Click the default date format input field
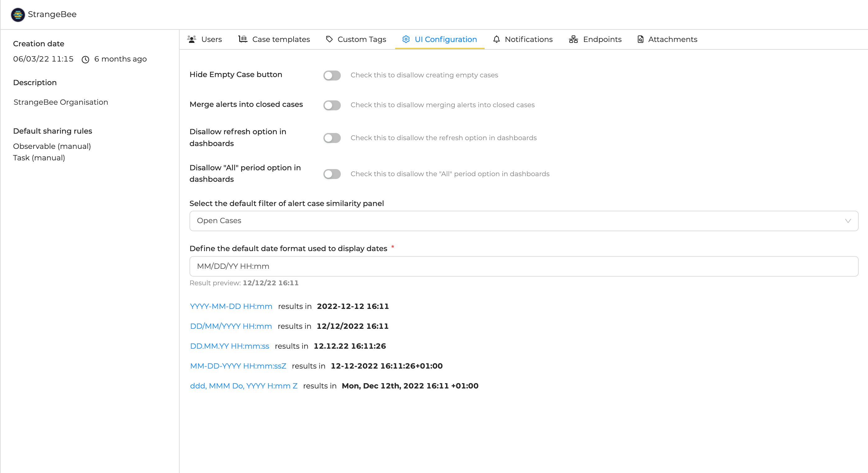Image resolution: width=868 pixels, height=473 pixels. [x=524, y=266]
